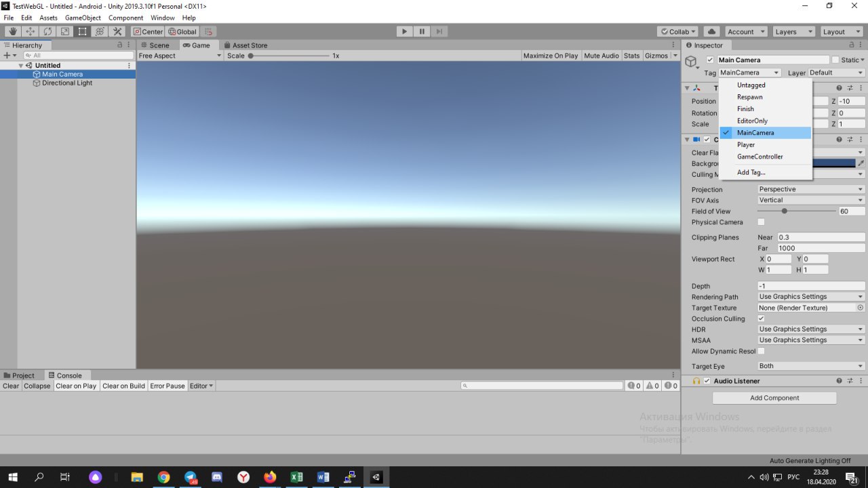Click the Play button
The width and height of the screenshot is (868, 488).
click(x=404, y=31)
